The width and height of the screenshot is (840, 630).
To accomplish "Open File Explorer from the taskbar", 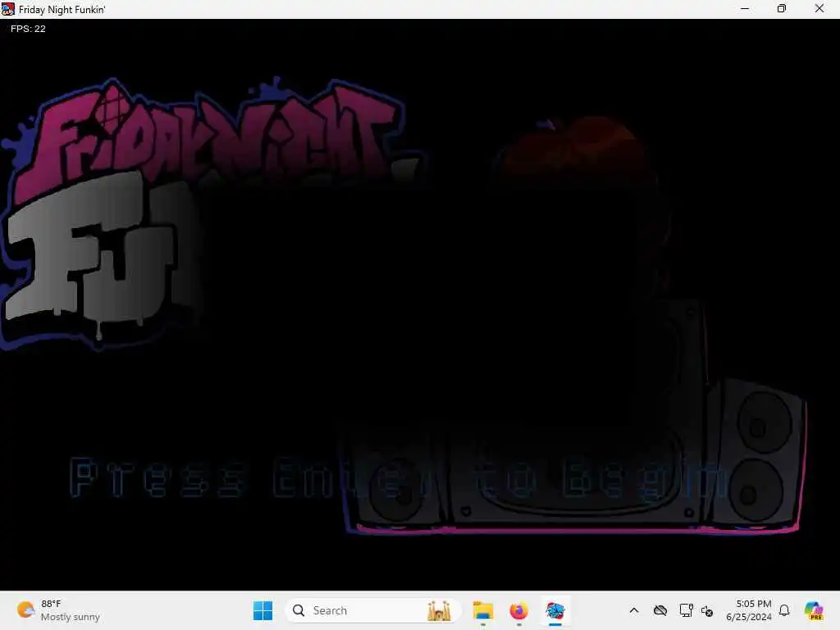I will 482,610.
